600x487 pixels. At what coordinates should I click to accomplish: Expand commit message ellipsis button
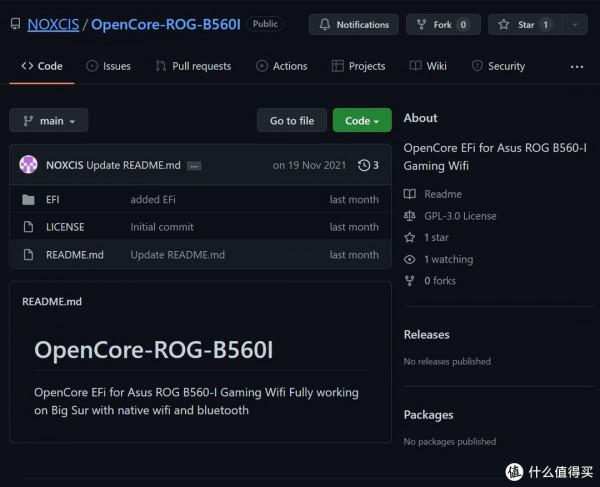tap(194, 165)
